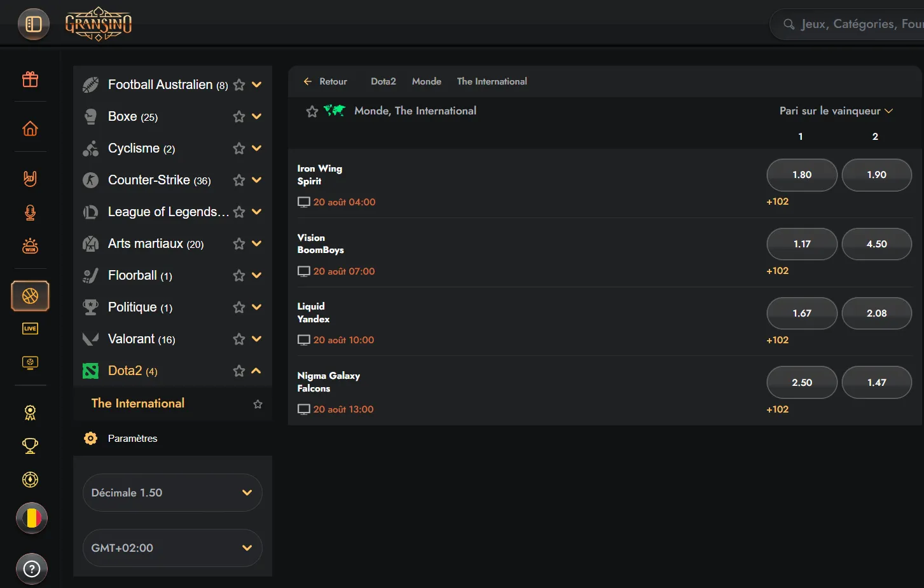924x588 pixels.
Task: Go to The International breadcrumb
Action: pos(492,81)
